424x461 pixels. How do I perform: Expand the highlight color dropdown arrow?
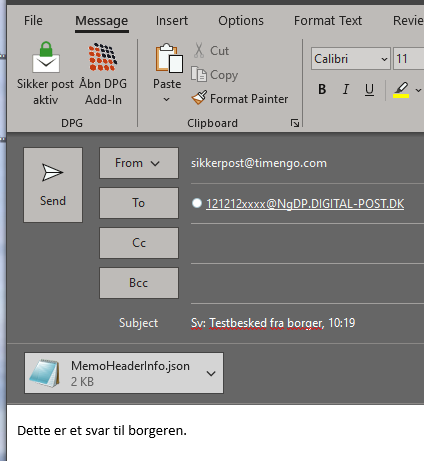point(418,90)
